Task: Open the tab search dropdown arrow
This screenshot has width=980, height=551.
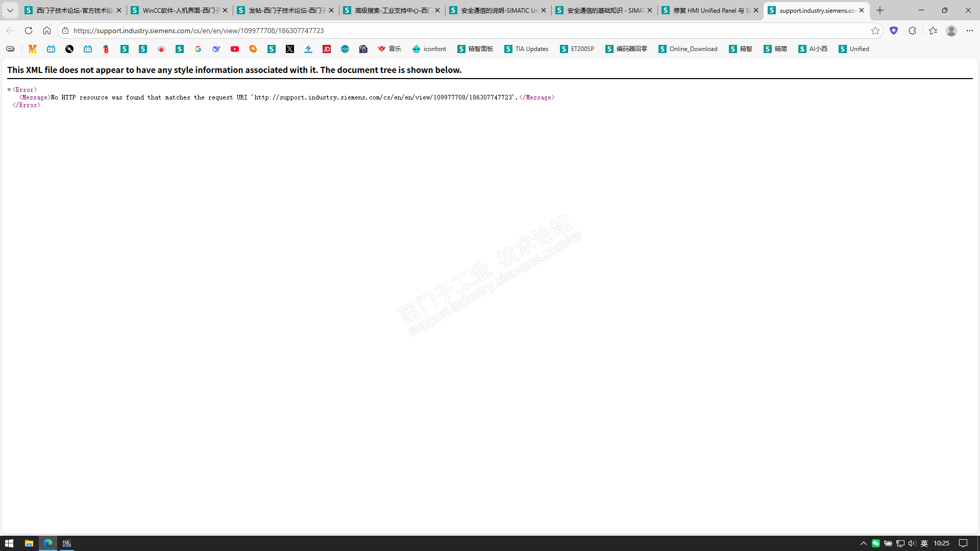Action: [x=10, y=10]
